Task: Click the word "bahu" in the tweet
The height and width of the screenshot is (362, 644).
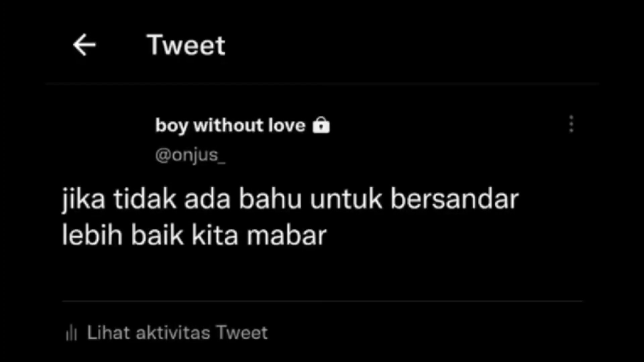Action: [270, 199]
